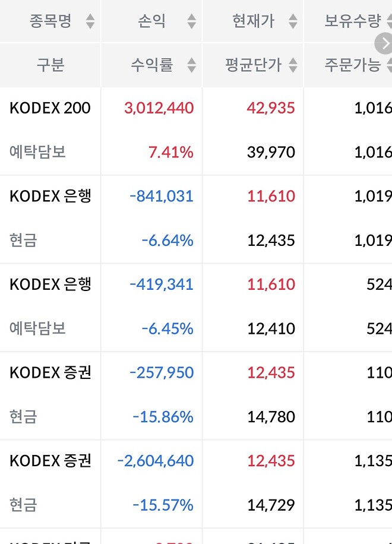Image resolution: width=392 pixels, height=544 pixels.
Task: Tap the sort icon beside 평균단가
Action: click(x=292, y=66)
